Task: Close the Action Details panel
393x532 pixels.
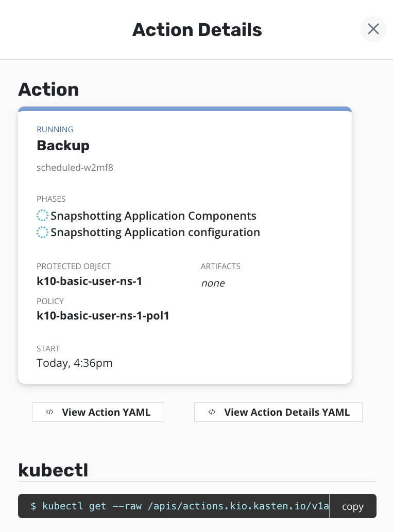Action: (x=373, y=29)
